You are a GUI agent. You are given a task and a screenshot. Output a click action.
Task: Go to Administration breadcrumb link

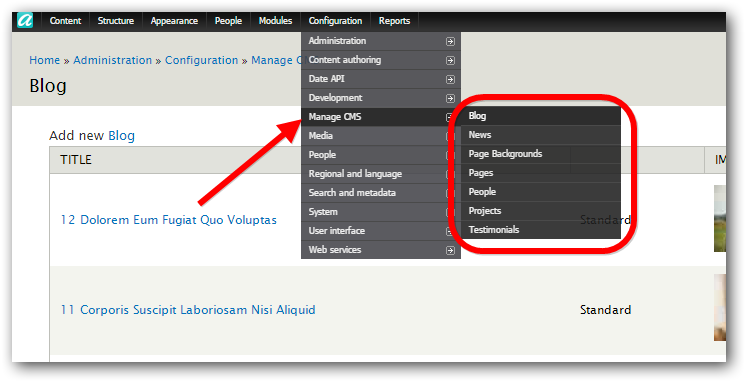click(x=112, y=60)
